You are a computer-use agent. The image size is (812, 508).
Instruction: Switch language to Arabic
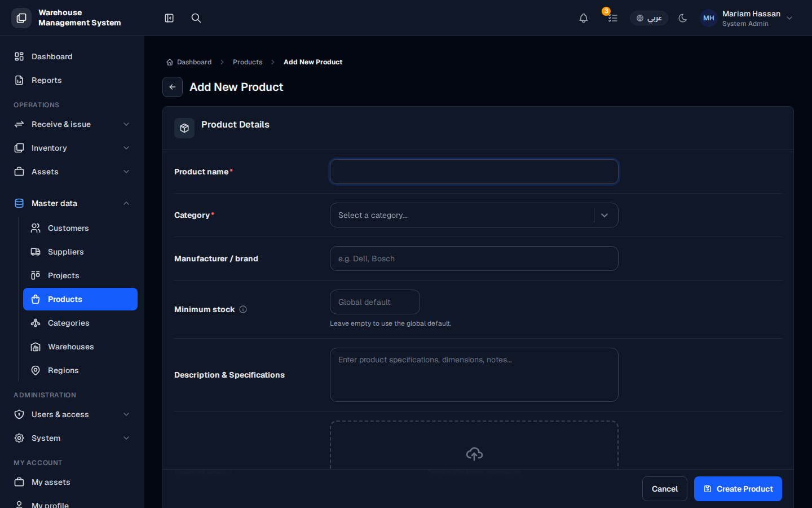pyautogui.click(x=649, y=18)
